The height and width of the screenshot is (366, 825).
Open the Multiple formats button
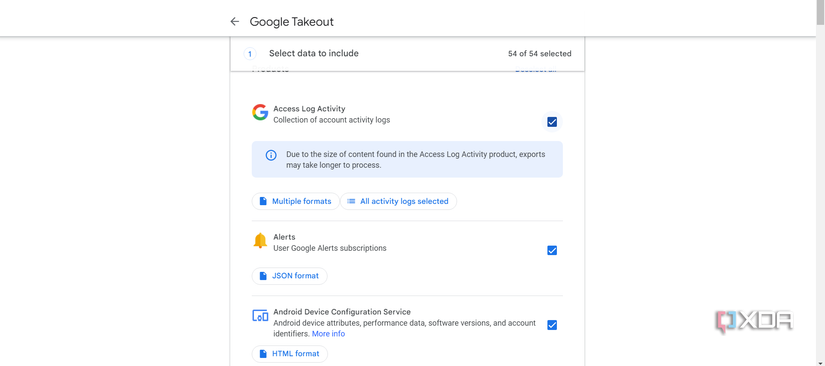[x=296, y=201]
